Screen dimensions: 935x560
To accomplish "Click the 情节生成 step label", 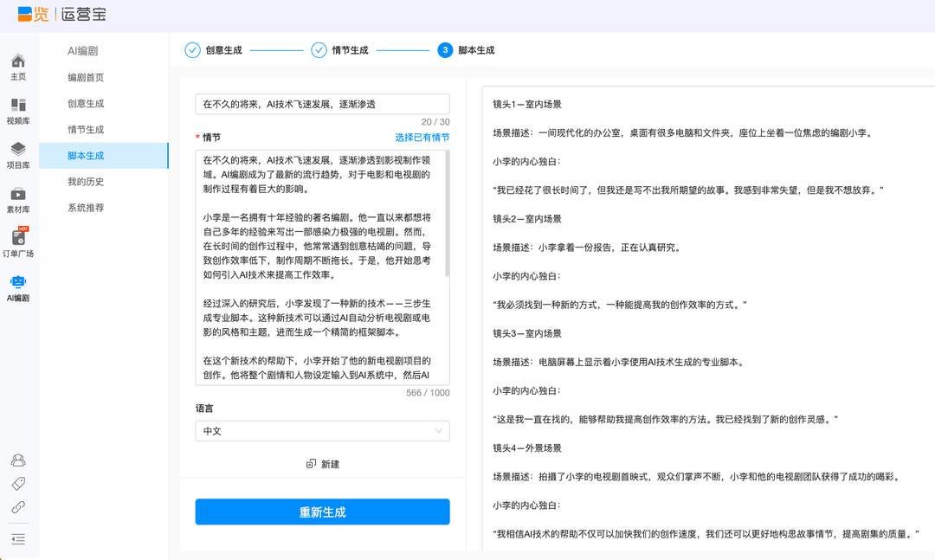I will point(350,50).
